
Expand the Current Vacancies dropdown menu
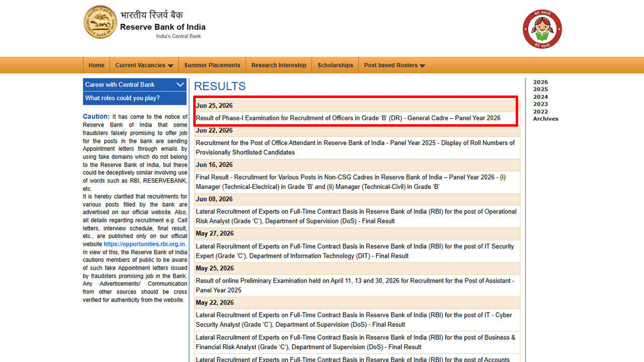pyautogui.click(x=144, y=65)
